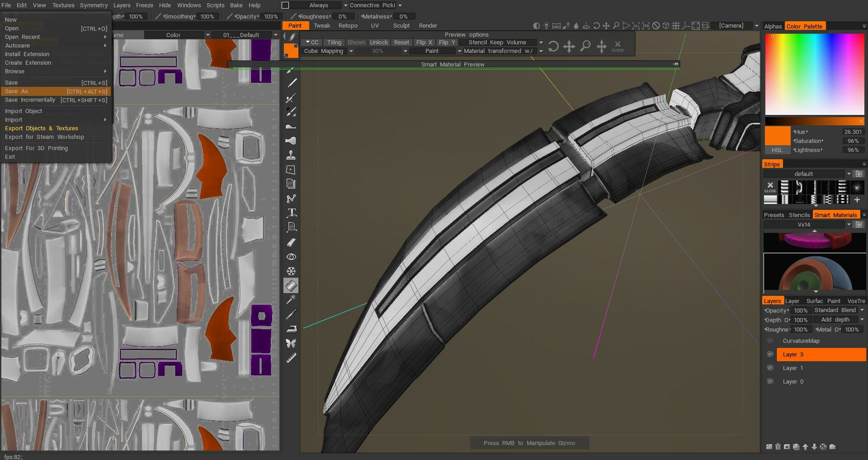This screenshot has height=460, width=868.
Task: Hide Layer 3 with its eye icon
Action: coord(769,355)
